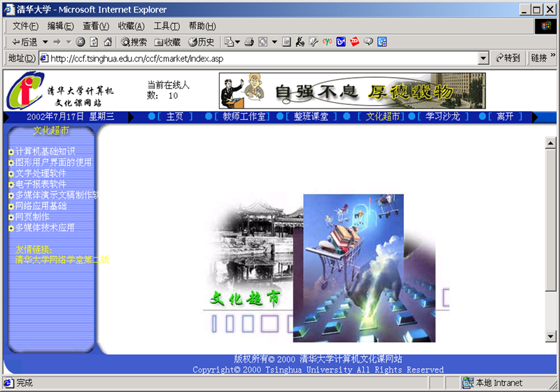This screenshot has width=560, height=392.
Task: Click the 本地 Intranet zone indicator
Action: 493,383
